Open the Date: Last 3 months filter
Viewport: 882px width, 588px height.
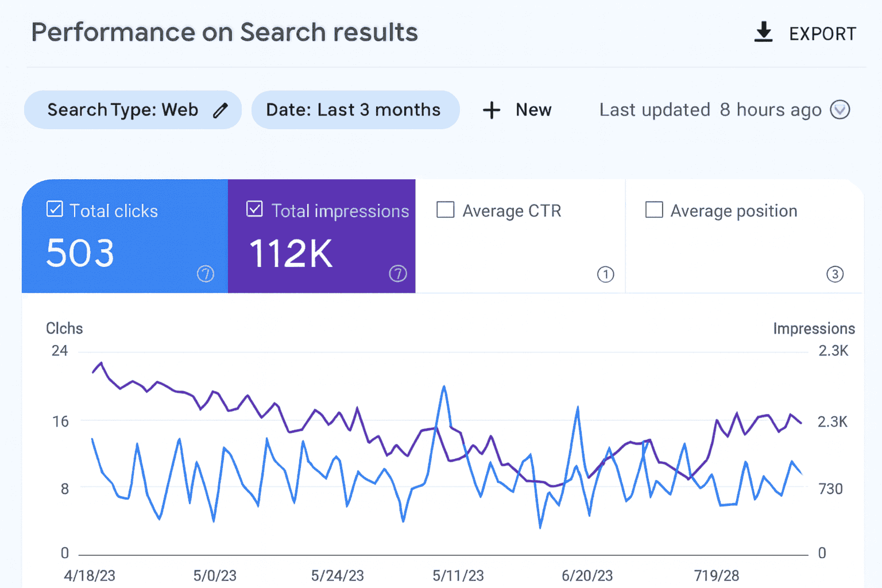coord(355,110)
